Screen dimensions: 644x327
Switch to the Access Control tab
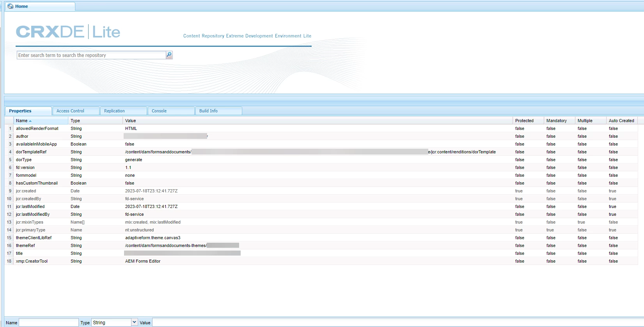pos(76,111)
